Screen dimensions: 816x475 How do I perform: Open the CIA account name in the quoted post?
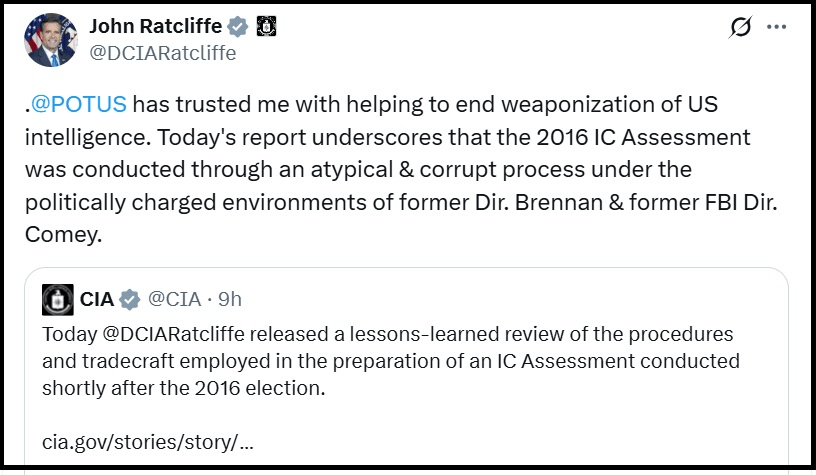pyautogui.click(x=97, y=298)
